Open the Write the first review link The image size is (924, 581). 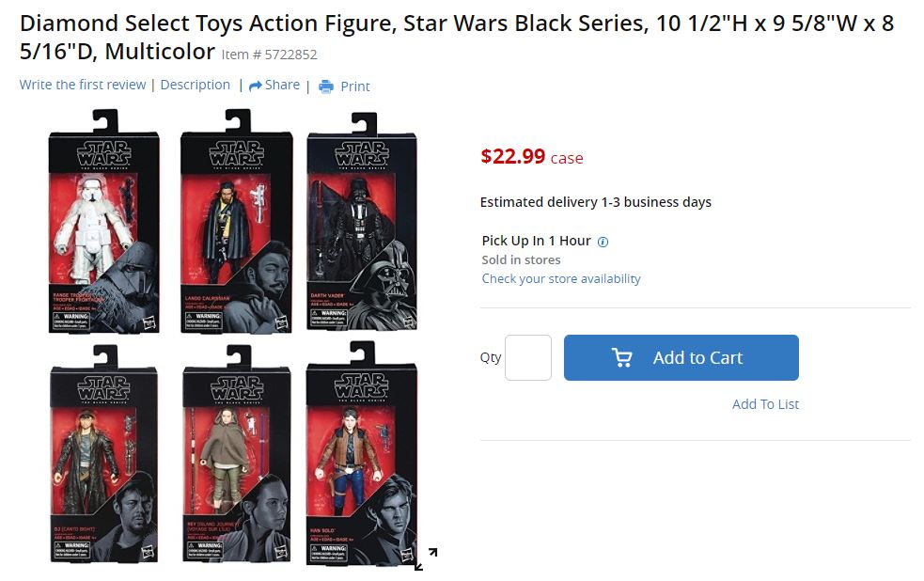point(83,85)
